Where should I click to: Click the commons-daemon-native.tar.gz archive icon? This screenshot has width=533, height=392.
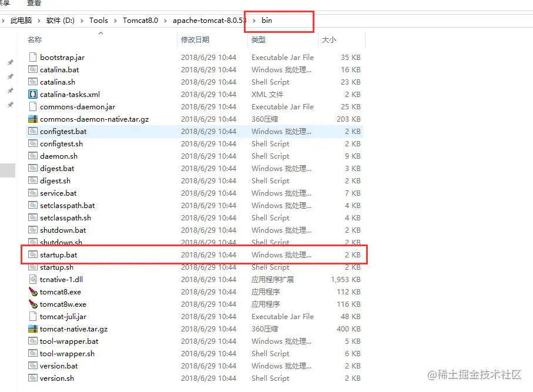pos(33,119)
